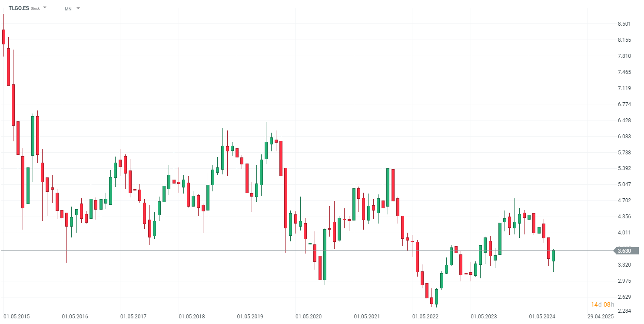
Task: Select the 3.630 current price tag
Action: pyautogui.click(x=625, y=251)
